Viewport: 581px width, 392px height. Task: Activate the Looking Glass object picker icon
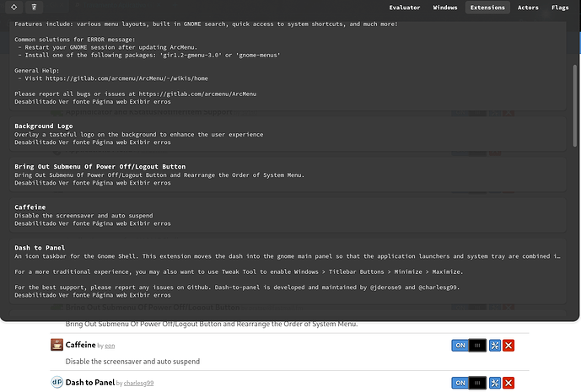point(13,7)
